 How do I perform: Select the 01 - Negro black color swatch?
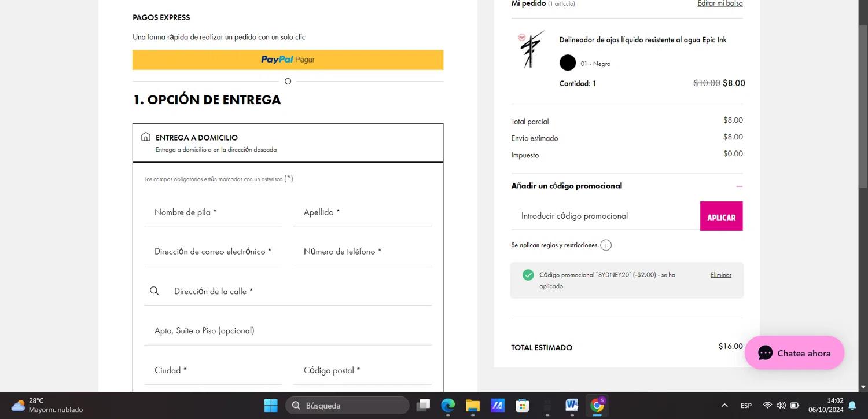pyautogui.click(x=568, y=63)
